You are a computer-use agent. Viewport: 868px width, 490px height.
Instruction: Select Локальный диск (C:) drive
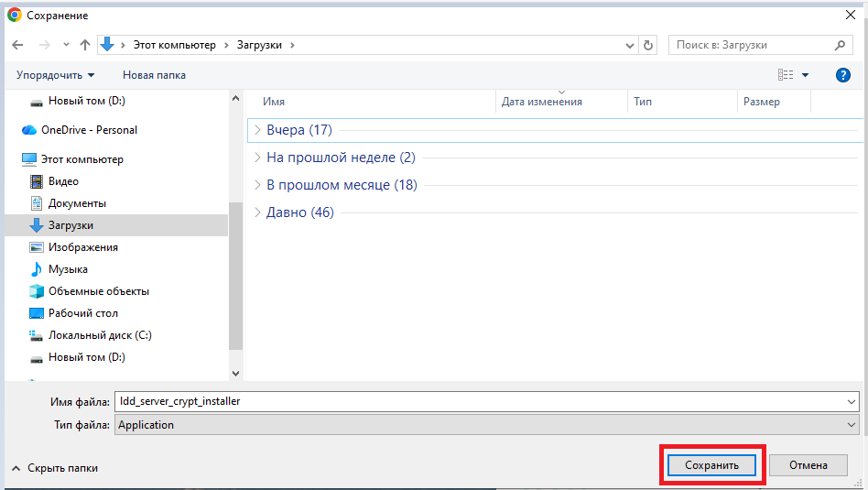99,335
